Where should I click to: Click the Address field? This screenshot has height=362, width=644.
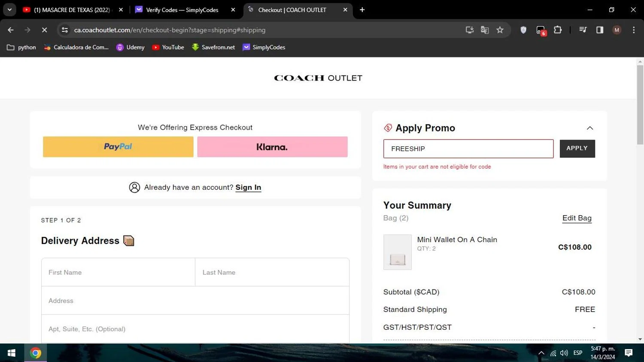(195, 301)
